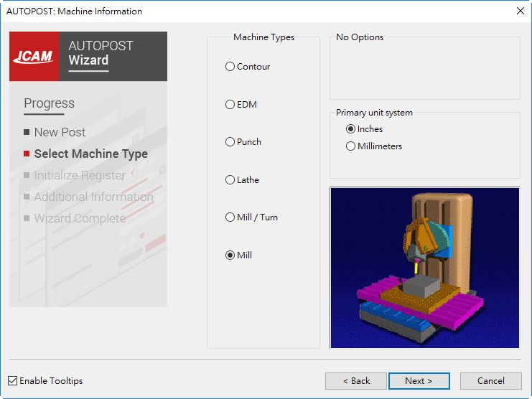
Task: Click the Select Machine Type step
Action: 90,154
